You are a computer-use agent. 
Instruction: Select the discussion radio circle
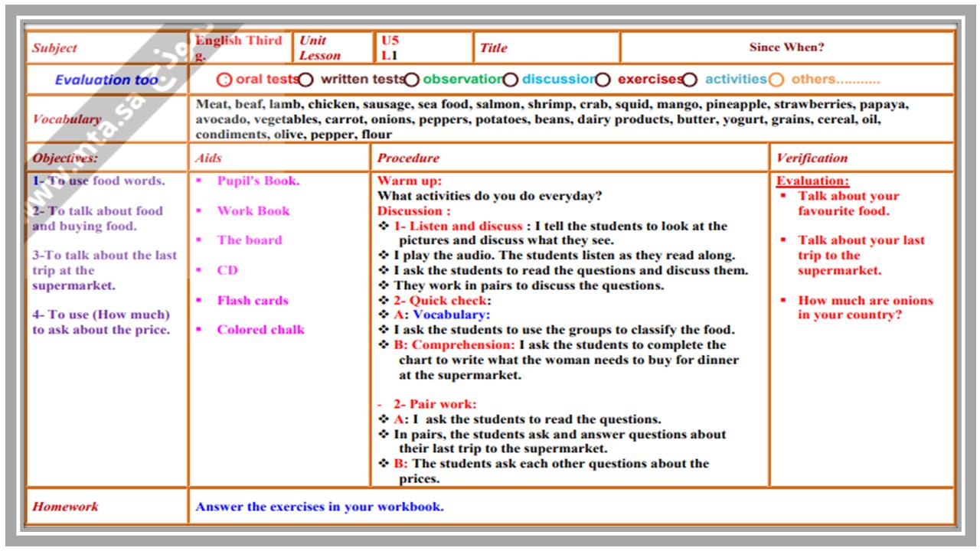point(511,80)
